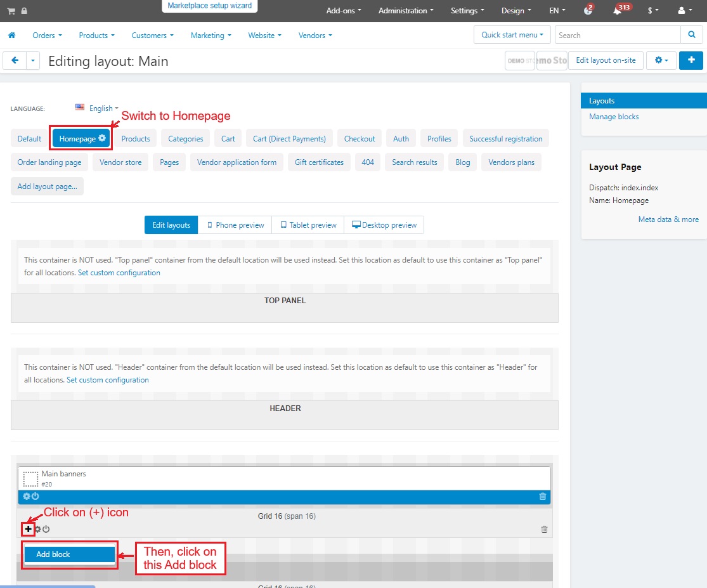Click the blue plus button in header
Viewport: 707px width, 588px height.
691,60
